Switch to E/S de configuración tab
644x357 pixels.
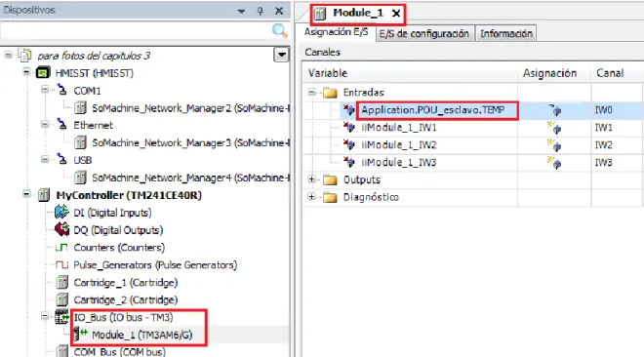point(423,33)
